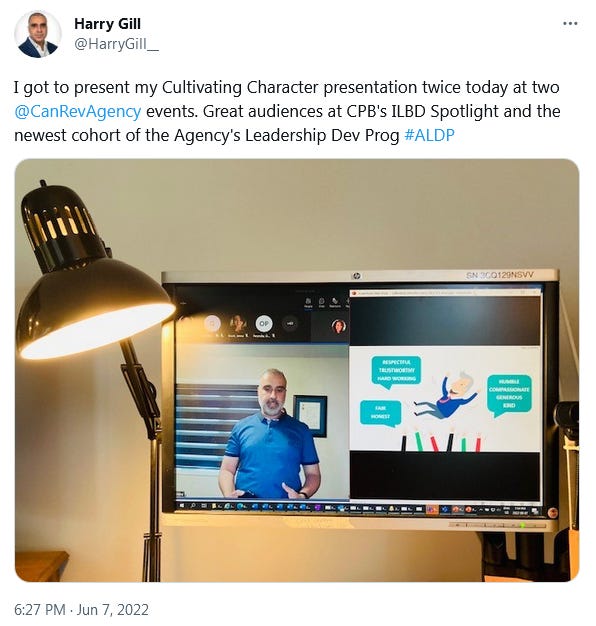Click the taskbar search magnifier icon
596x626 pixels.
pyautogui.click(x=193, y=506)
